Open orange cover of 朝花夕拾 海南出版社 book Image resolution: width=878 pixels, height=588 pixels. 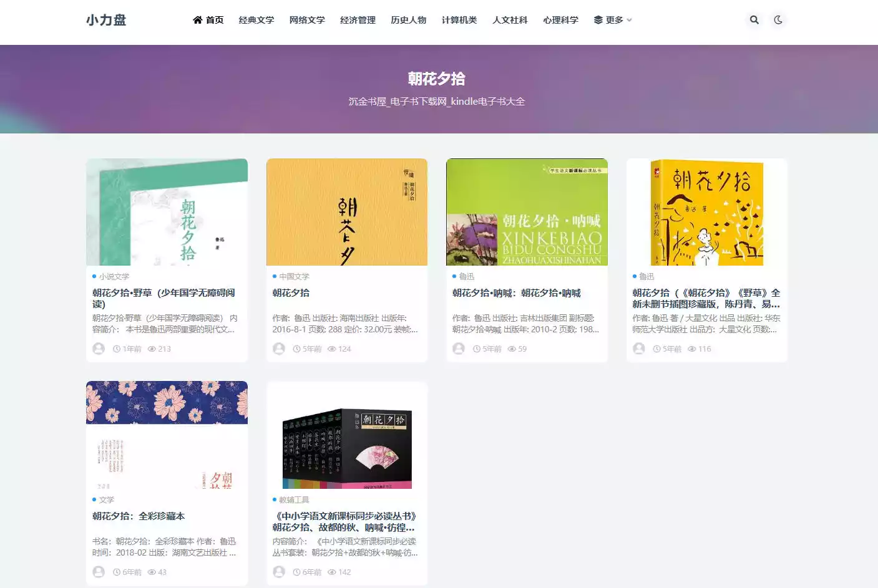[347, 212]
